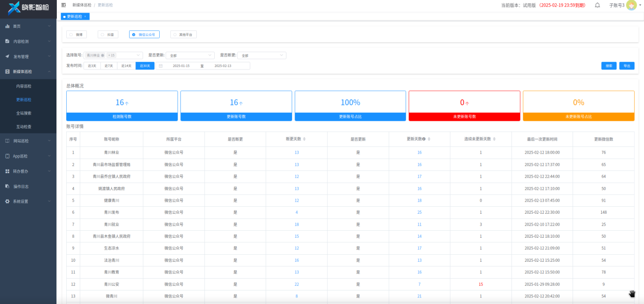644x304 pixels.
Task: Click the user avatar for 子账号3
Action: [631, 5]
